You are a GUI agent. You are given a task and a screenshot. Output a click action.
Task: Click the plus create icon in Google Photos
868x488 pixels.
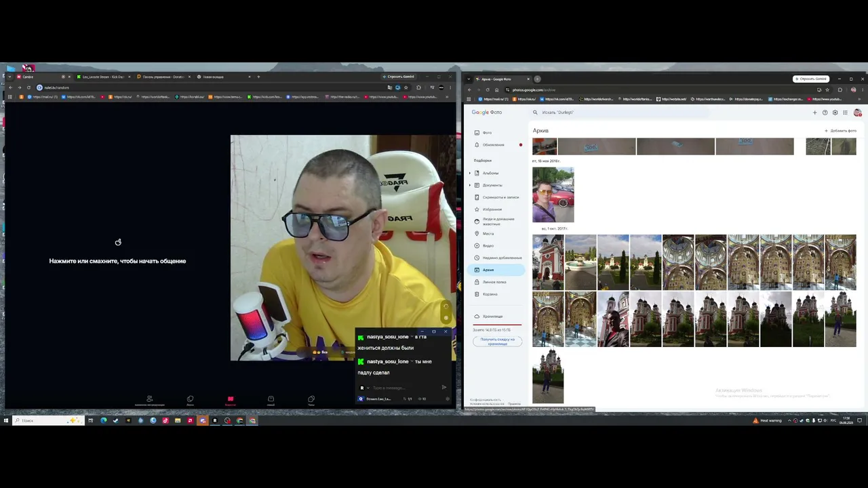pyautogui.click(x=815, y=113)
